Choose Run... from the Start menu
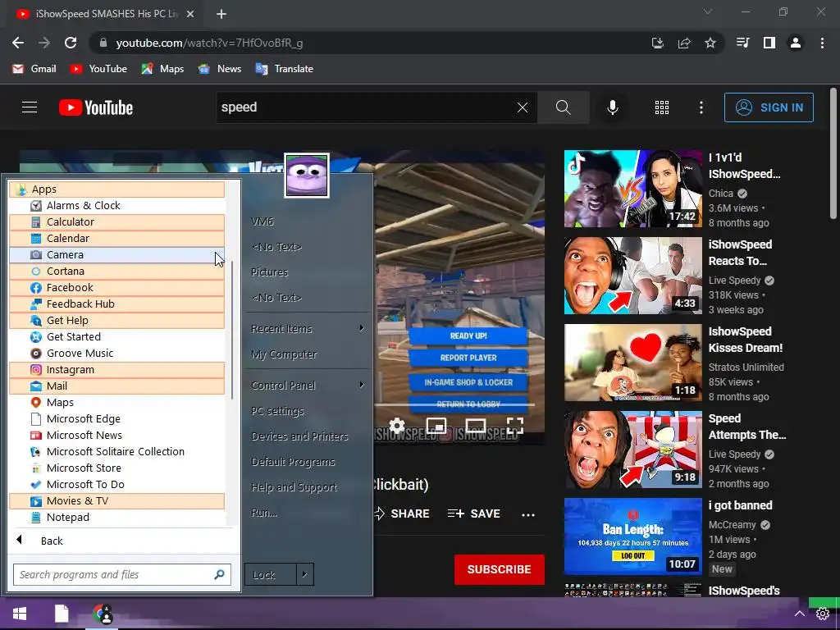The image size is (840, 630). click(264, 513)
